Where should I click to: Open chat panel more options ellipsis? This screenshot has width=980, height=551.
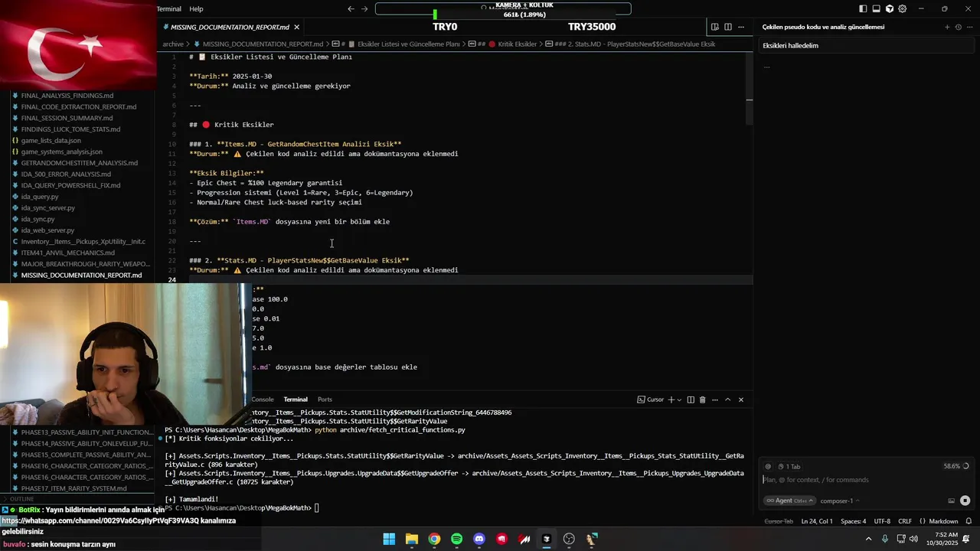click(x=969, y=27)
